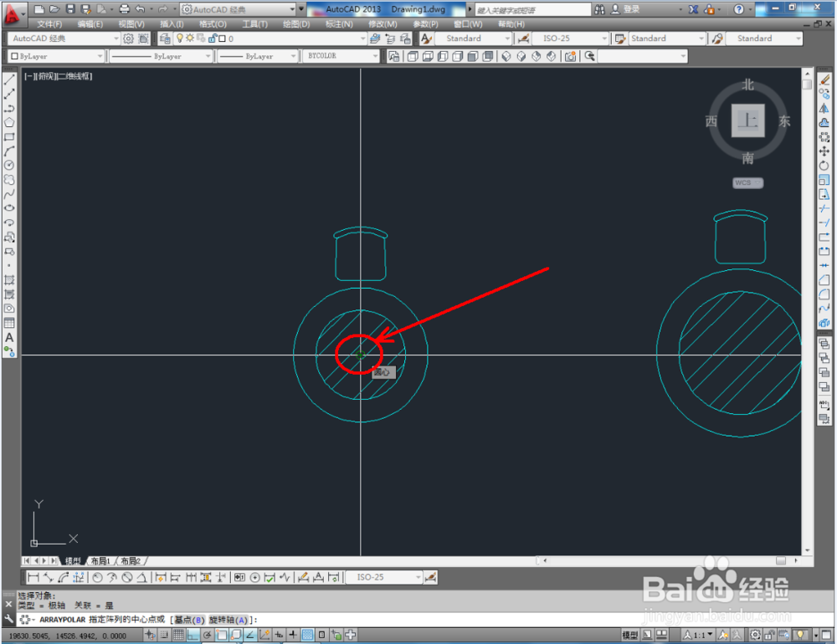Select the Ellipse draw tool
Screen dimensions: 837x644
tap(9, 208)
